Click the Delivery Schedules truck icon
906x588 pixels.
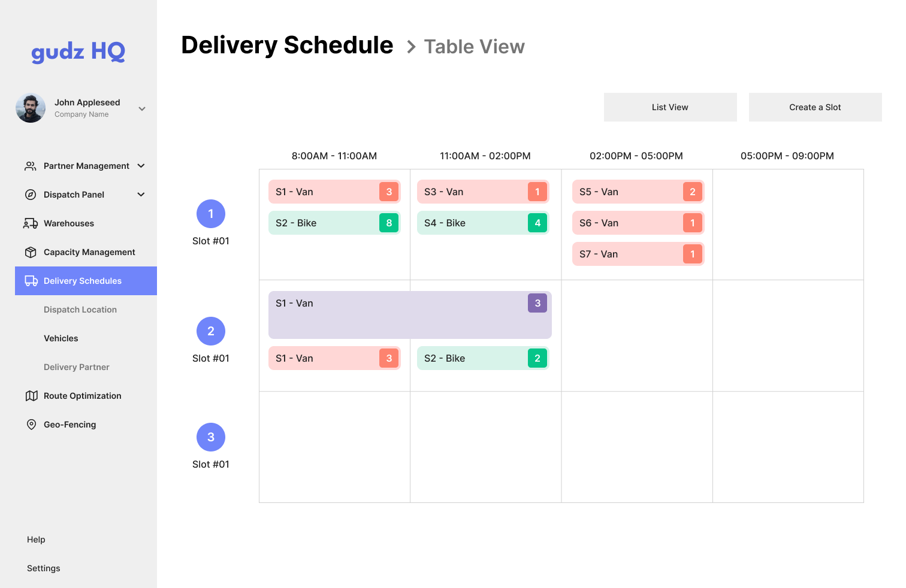(x=31, y=281)
